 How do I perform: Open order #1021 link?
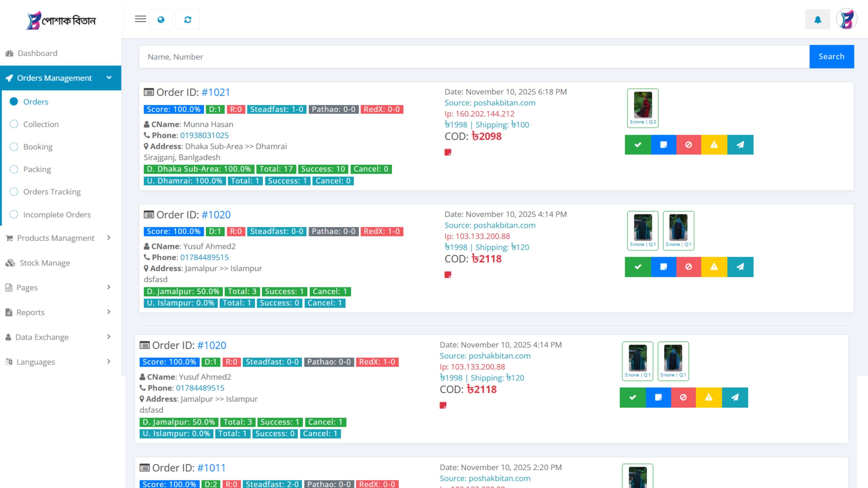[216, 92]
